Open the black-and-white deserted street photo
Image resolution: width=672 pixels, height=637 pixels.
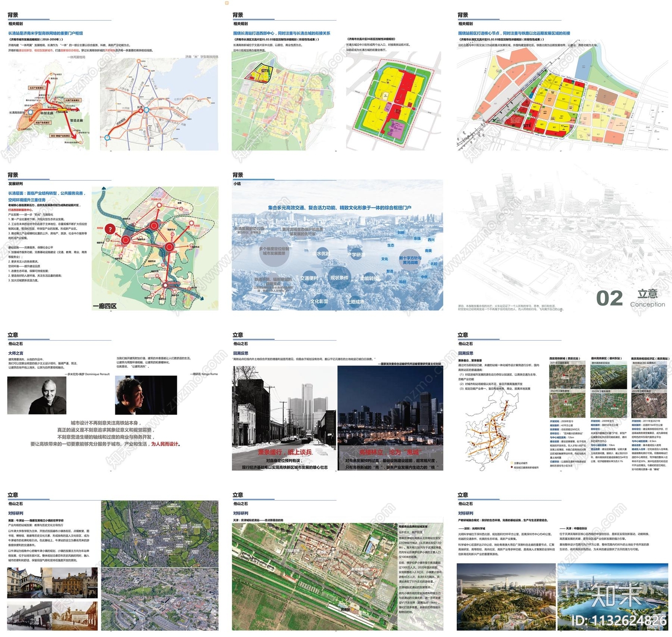(284, 418)
